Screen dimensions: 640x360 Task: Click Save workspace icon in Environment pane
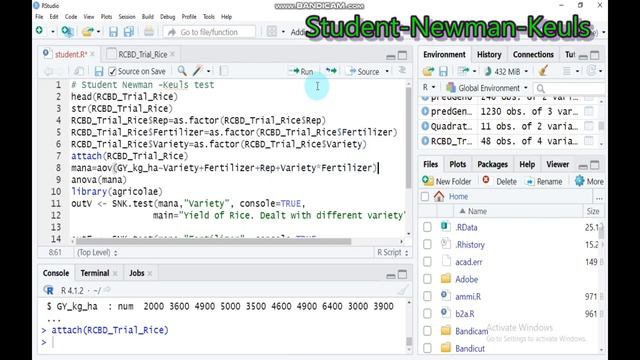pos(443,71)
